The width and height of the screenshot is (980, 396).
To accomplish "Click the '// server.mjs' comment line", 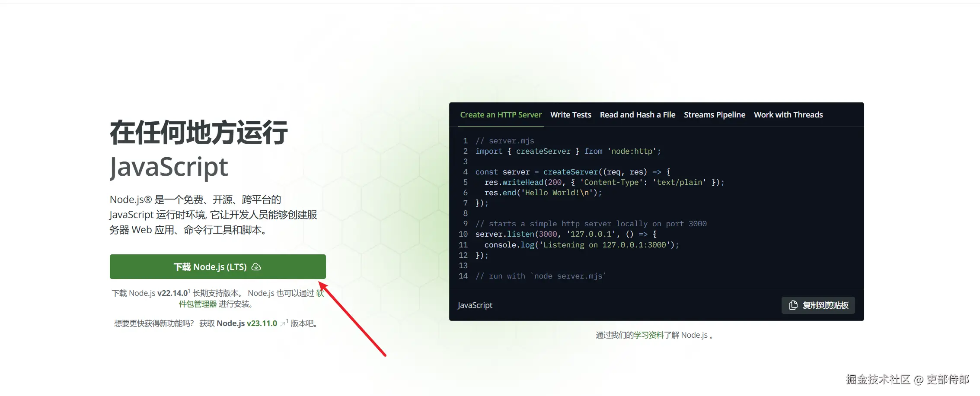I will click(505, 141).
